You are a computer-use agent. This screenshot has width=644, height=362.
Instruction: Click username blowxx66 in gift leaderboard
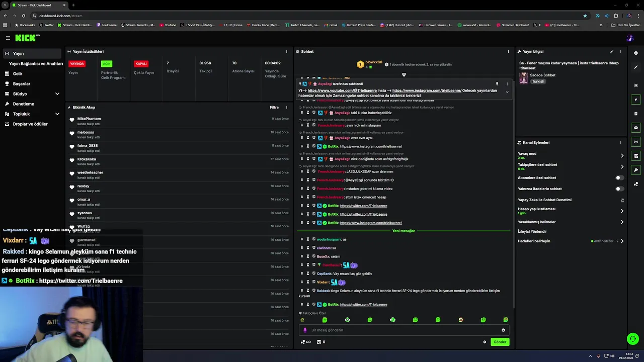click(374, 62)
